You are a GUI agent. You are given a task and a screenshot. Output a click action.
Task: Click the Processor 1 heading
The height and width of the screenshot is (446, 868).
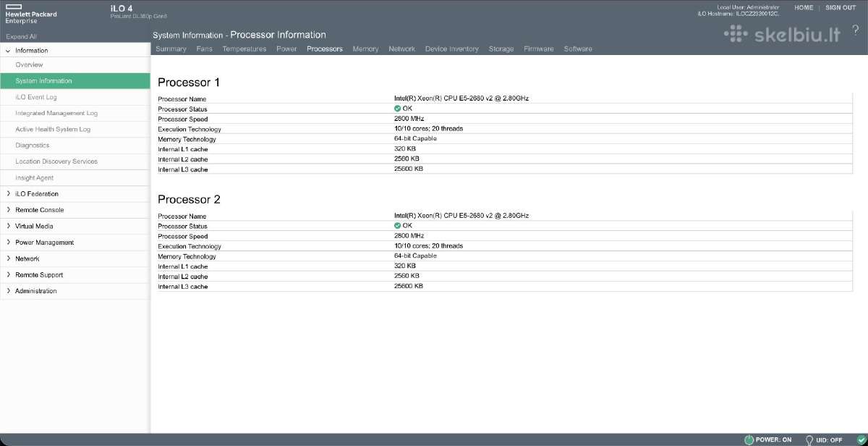click(189, 82)
